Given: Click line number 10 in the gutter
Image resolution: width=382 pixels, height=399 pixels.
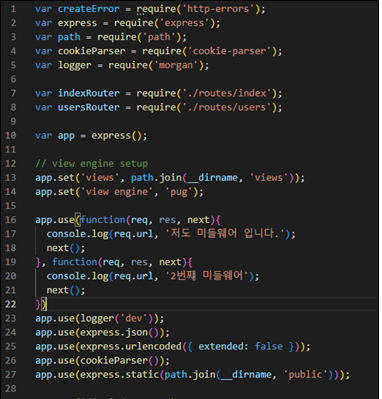Looking at the screenshot, I should (11, 135).
